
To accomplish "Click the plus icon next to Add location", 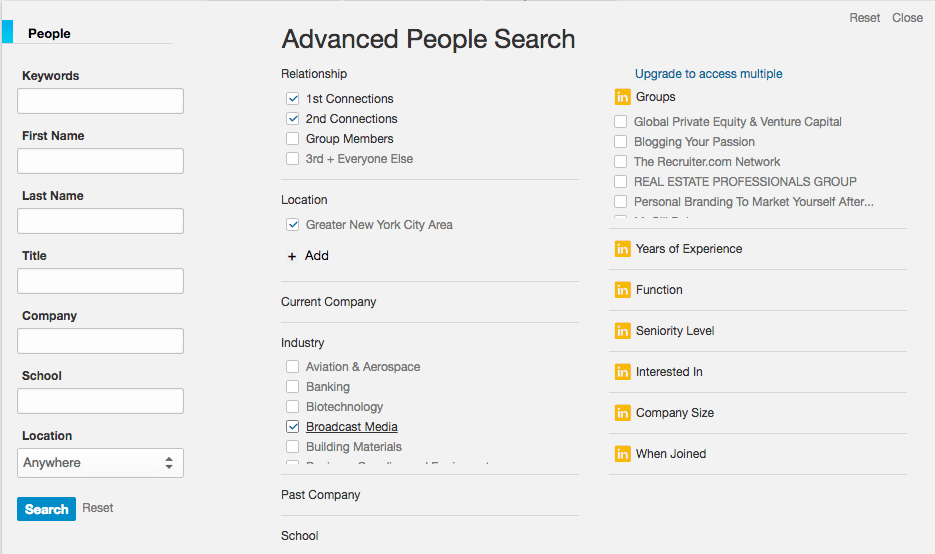I will point(292,256).
